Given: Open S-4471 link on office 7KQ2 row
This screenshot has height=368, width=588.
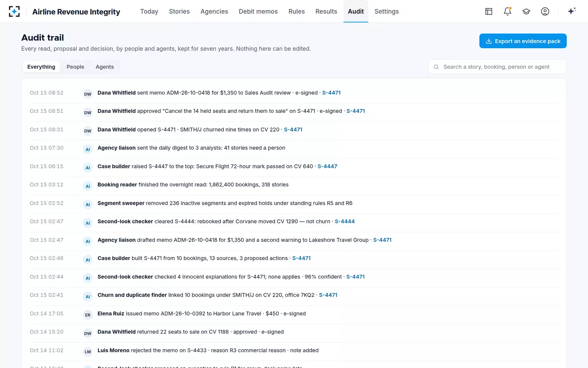Looking at the screenshot, I should (x=328, y=295).
